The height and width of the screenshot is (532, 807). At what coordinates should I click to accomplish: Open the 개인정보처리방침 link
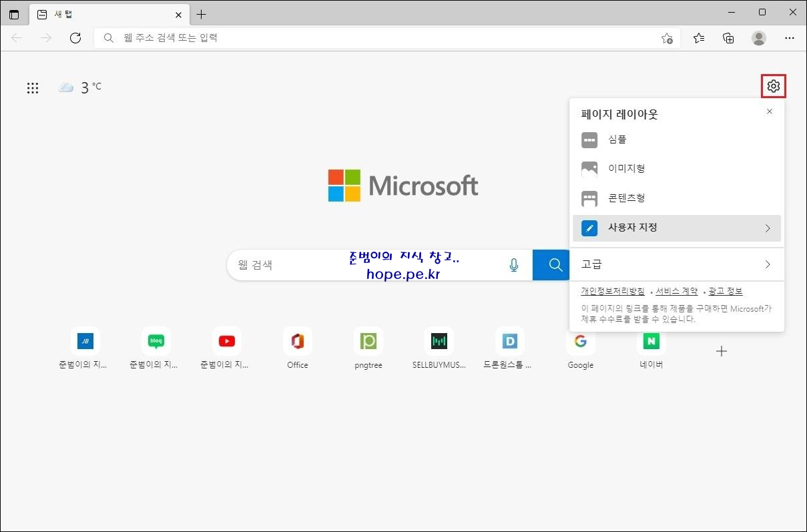click(x=613, y=292)
